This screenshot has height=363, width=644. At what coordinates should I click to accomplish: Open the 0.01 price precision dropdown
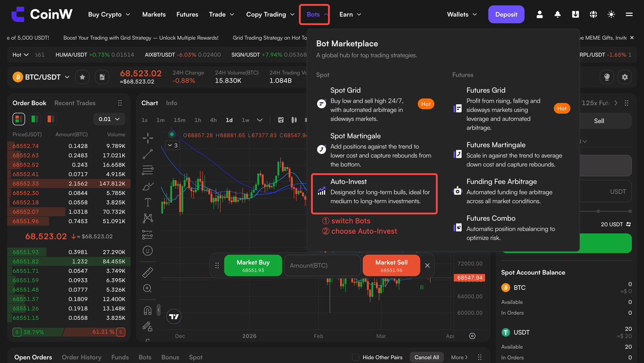(x=109, y=119)
